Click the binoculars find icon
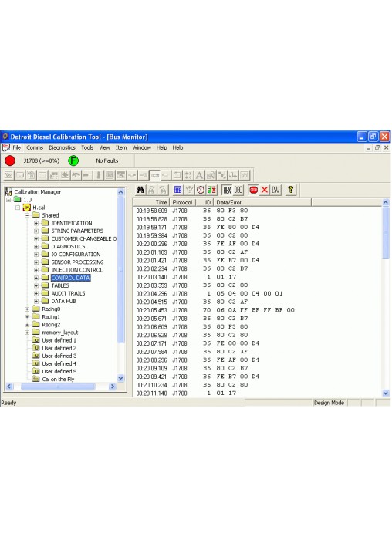The height and width of the screenshot is (537, 392). (x=140, y=190)
